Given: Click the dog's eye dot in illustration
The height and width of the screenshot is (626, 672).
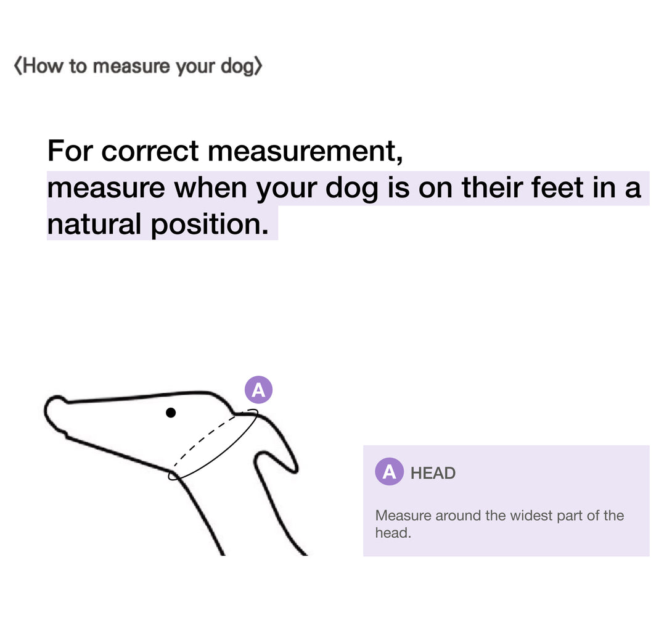Looking at the screenshot, I should click(171, 413).
